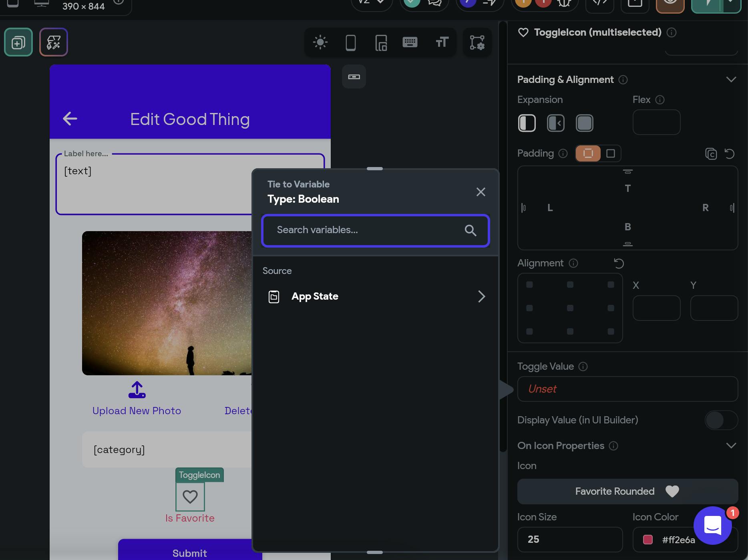Image resolution: width=748 pixels, height=560 pixels.
Task: Toggle Display Value (in UI Builder) switch
Action: pyautogui.click(x=721, y=420)
